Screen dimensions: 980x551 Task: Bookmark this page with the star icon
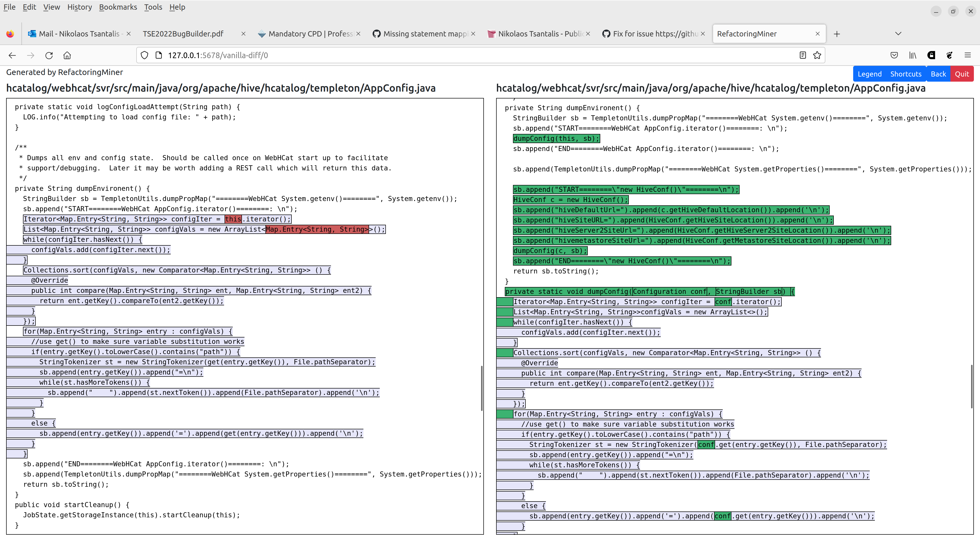tap(817, 55)
